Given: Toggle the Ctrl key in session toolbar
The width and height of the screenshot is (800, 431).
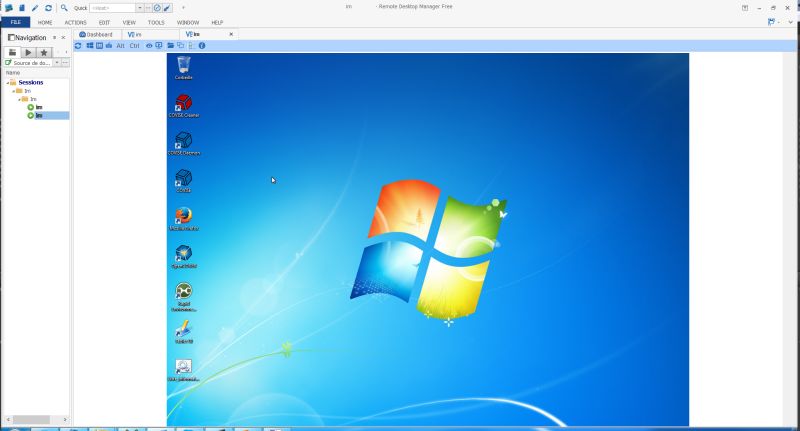Looking at the screenshot, I should pyautogui.click(x=134, y=45).
